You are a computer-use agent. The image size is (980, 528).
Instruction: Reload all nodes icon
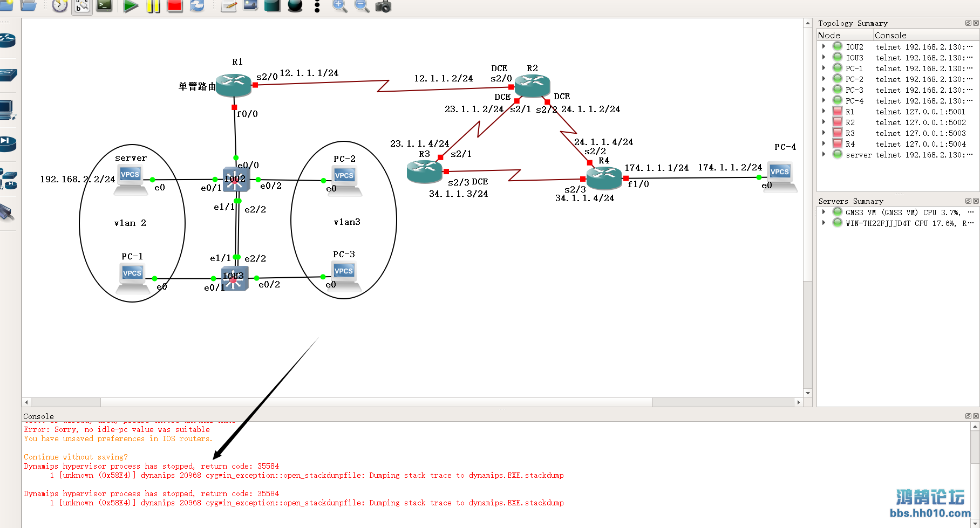click(x=197, y=6)
